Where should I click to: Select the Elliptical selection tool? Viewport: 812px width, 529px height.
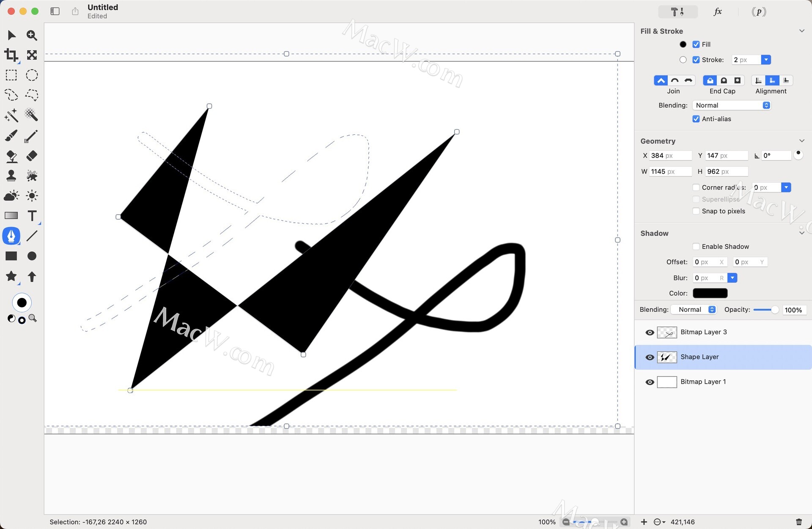tap(32, 75)
